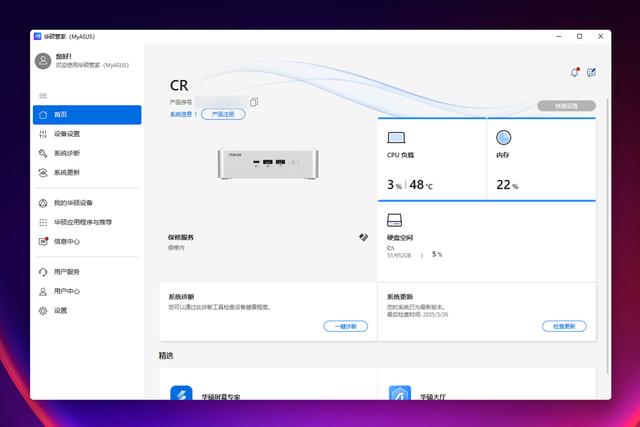Click the 用户中心 person icon
Viewport: 640px width, 427px height.
click(x=43, y=291)
